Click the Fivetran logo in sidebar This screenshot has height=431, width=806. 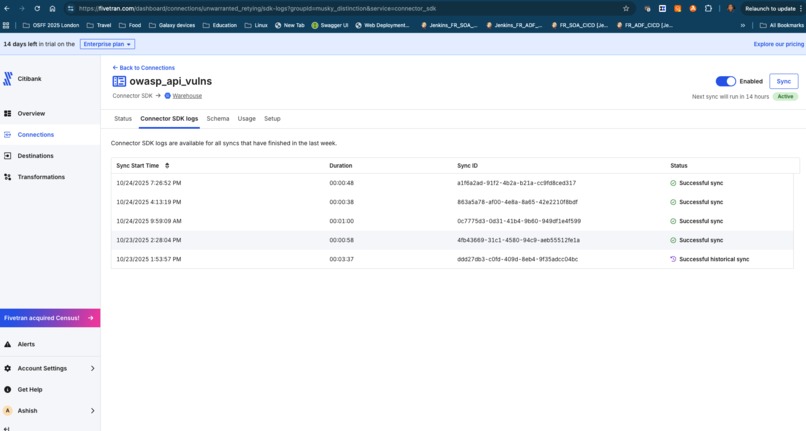(8, 79)
